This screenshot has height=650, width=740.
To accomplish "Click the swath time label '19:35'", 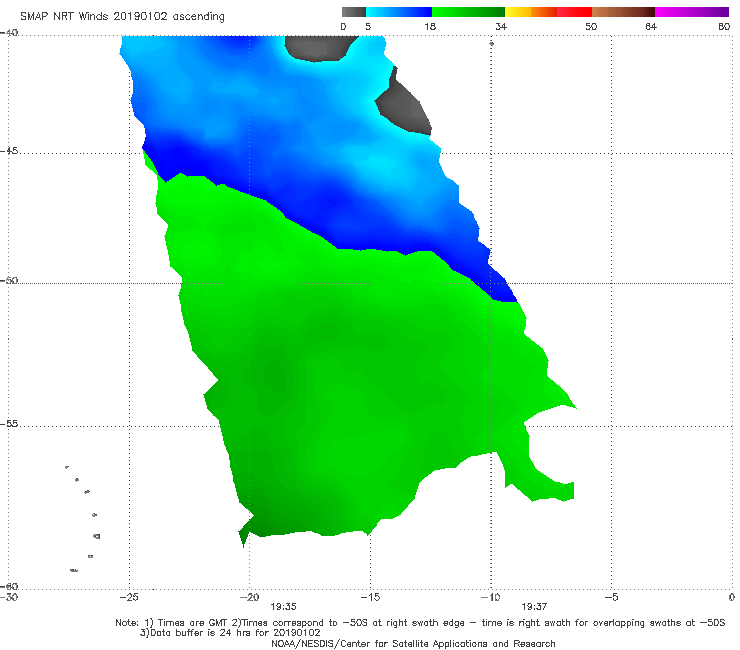I will click(283, 607).
